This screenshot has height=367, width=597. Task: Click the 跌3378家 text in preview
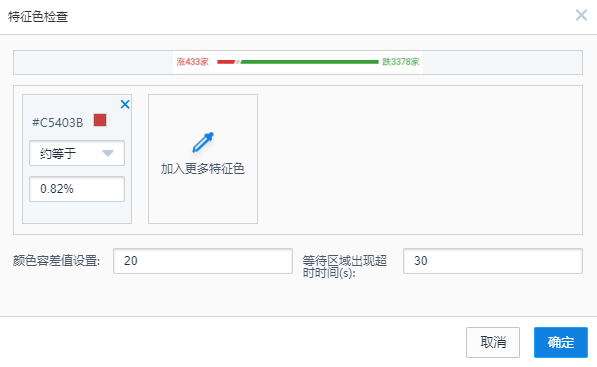point(401,62)
